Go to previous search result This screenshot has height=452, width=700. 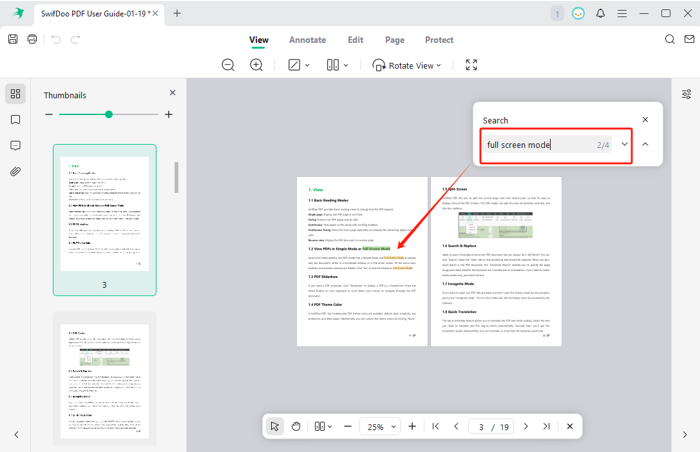click(645, 144)
